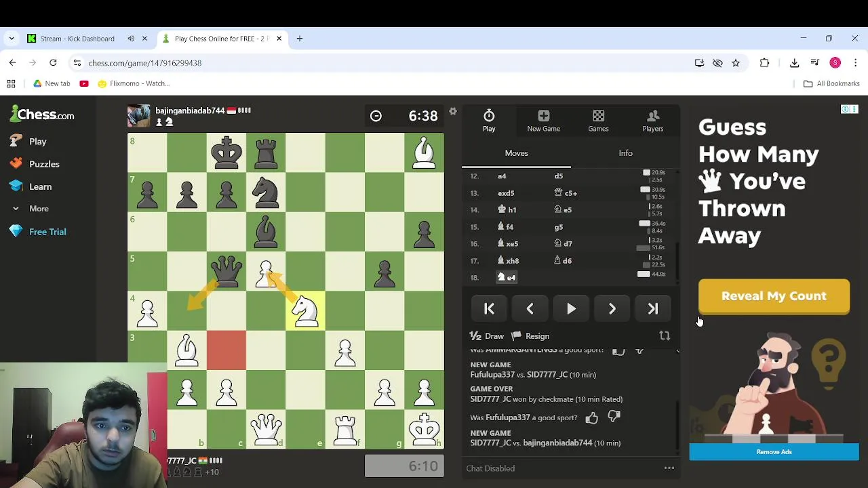
Task: Open Chrome three-dot menu
Action: pos(856,63)
